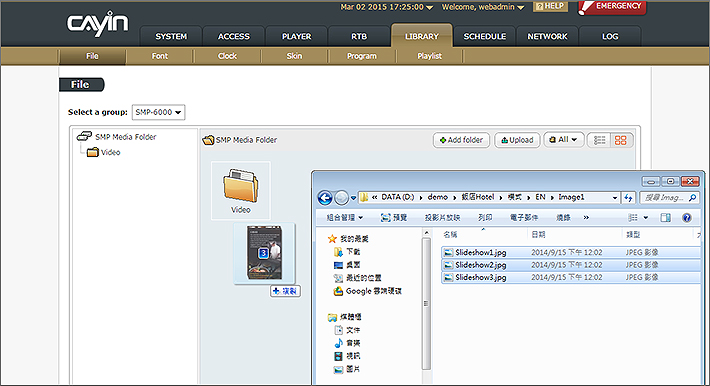Click the 燒錄 burn toolbar button
The image size is (710, 386).
[x=563, y=217]
